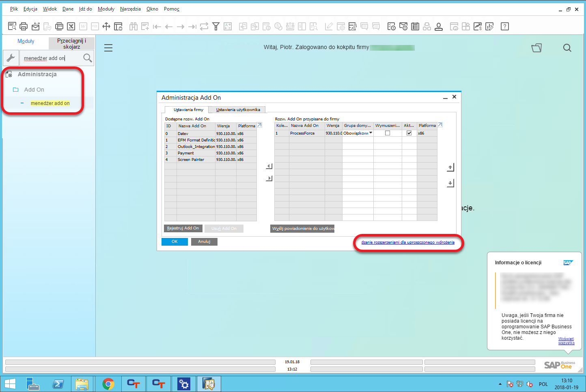Click the Export to MS Excel icon
This screenshot has width=586, height=392.
point(71,26)
